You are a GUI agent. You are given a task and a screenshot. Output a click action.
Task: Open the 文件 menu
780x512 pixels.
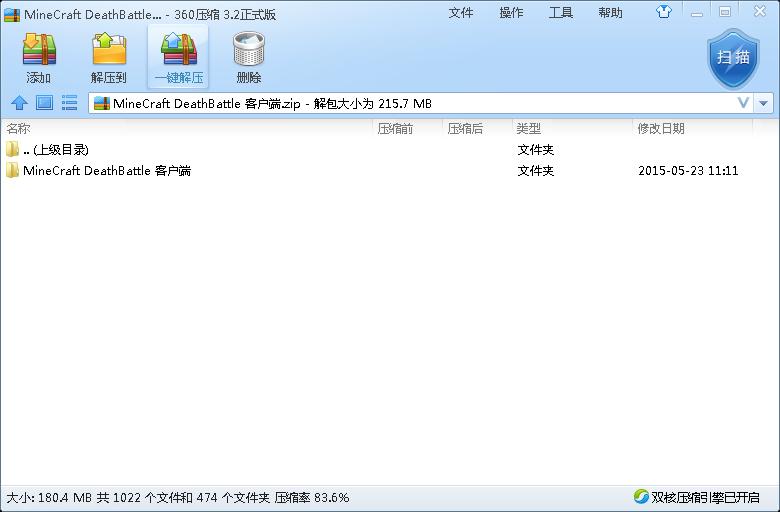point(461,12)
